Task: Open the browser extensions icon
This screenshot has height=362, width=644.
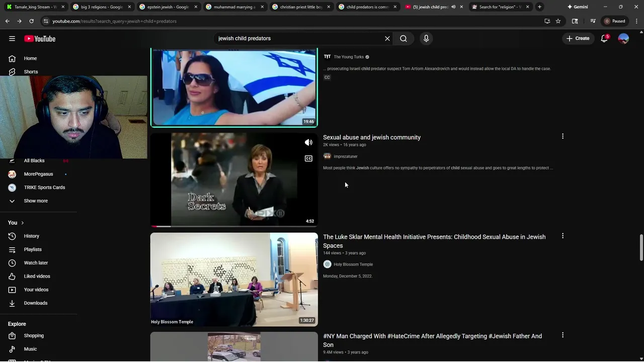Action: [575, 21]
